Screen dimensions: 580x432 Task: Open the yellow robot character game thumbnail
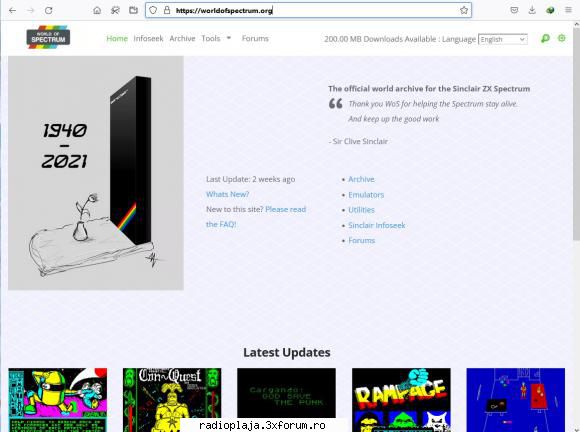58,400
